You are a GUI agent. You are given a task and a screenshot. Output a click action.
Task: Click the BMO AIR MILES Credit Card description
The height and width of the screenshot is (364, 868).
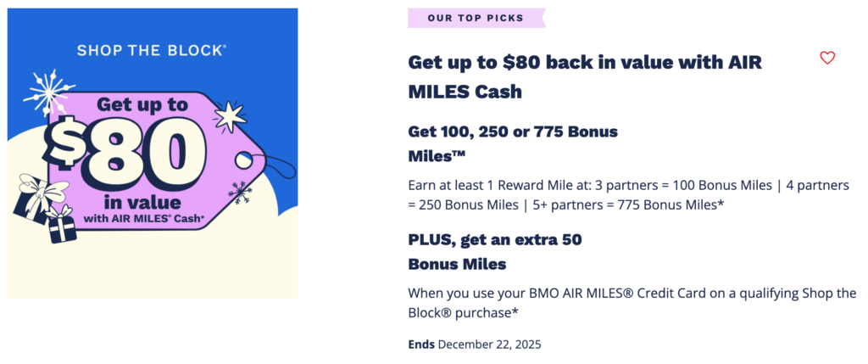coord(632,302)
